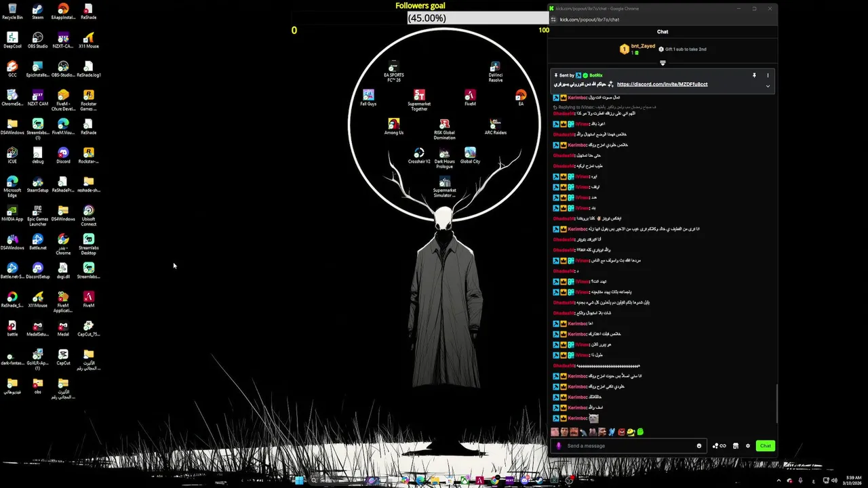Open emoji picker in the message box

[x=699, y=446]
